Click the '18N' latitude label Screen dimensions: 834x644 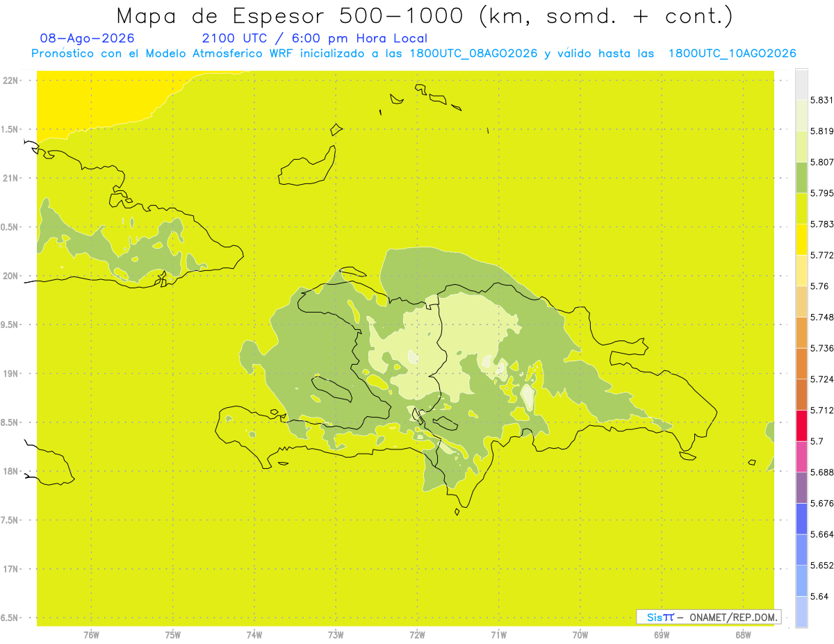[x=10, y=472]
